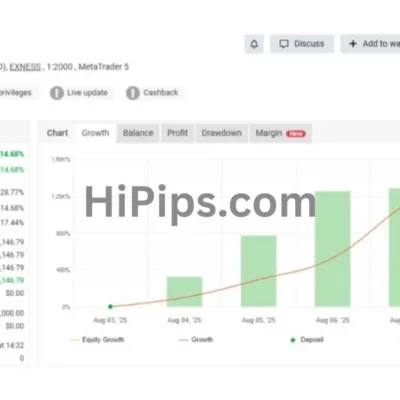Open the EXNESS broker link
400x400 pixels.
pos(25,67)
